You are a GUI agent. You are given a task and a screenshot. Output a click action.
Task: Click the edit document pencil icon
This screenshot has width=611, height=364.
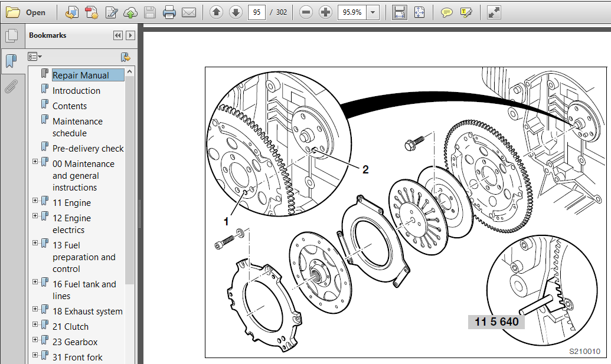[112, 12]
